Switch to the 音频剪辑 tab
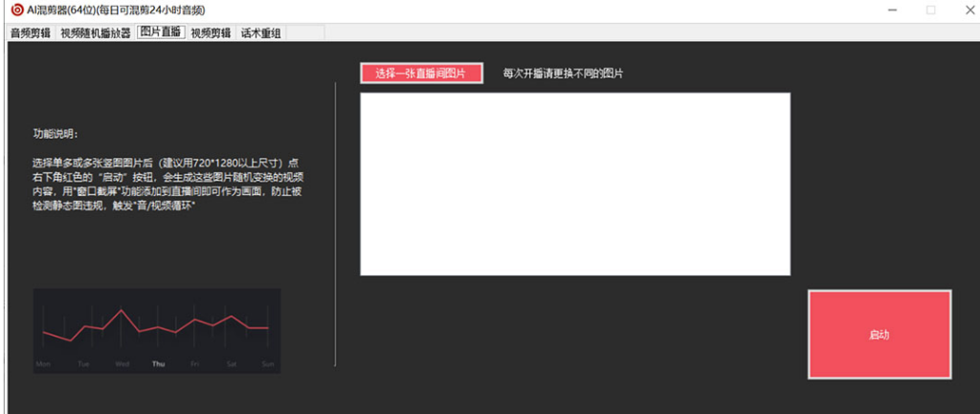 pos(30,33)
